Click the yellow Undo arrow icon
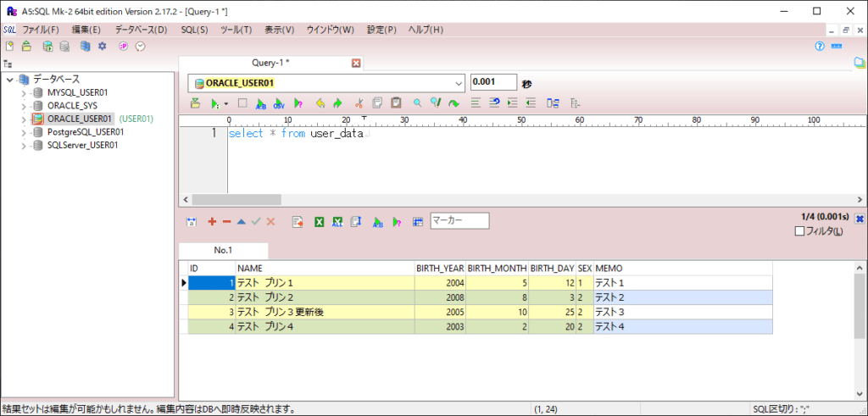 pyautogui.click(x=320, y=103)
